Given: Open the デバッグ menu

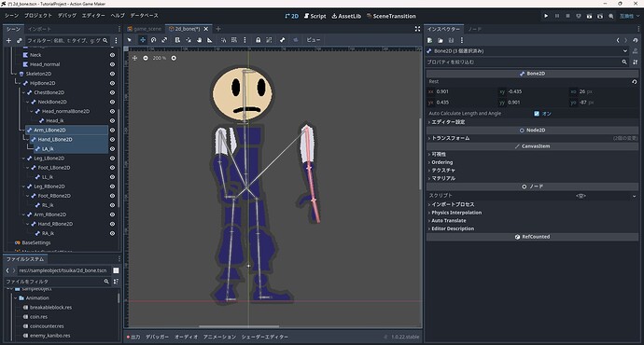Looking at the screenshot, I should (x=67, y=16).
